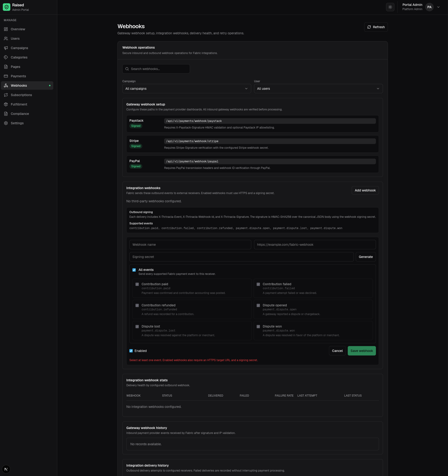Toggle light theme with sun icon
The image size is (448, 476).
point(390,7)
